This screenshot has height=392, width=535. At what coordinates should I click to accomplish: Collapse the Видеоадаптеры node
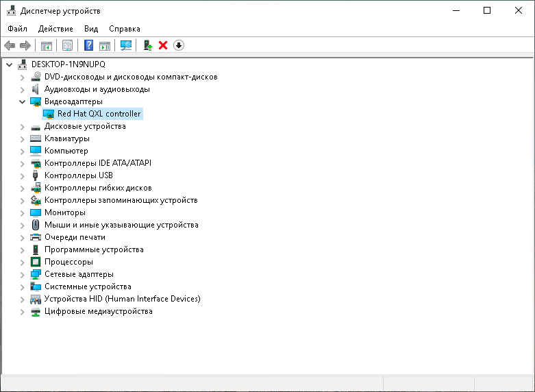click(22, 101)
